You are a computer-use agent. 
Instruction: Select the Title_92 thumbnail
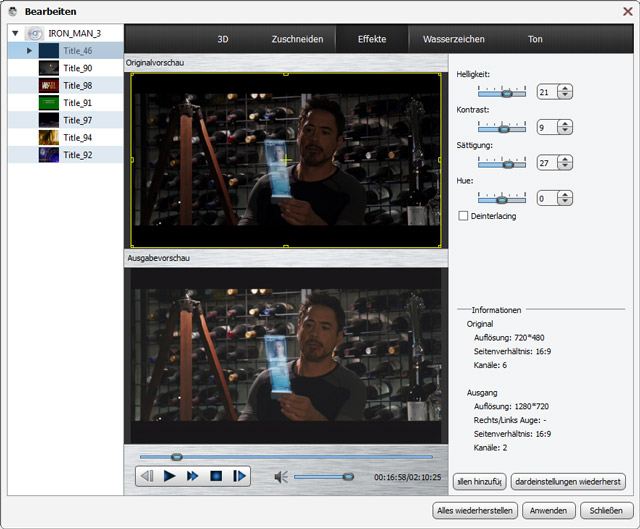click(x=49, y=155)
